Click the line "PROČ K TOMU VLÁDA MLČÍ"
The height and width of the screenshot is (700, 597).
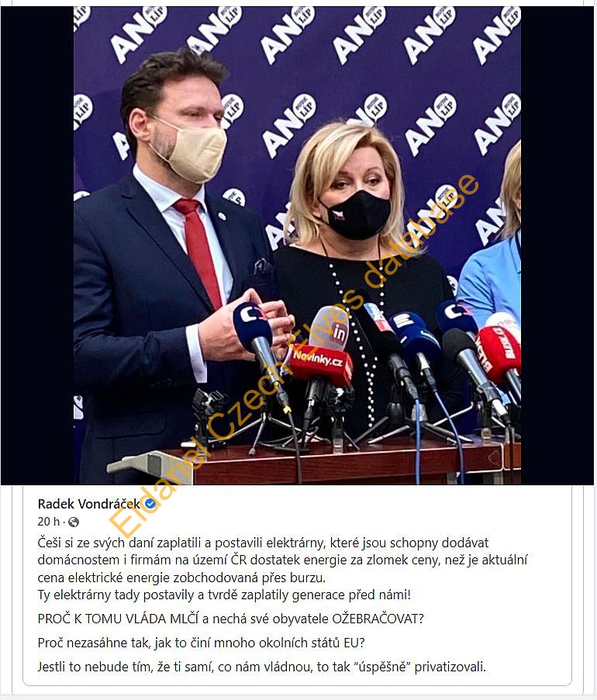coord(230,619)
